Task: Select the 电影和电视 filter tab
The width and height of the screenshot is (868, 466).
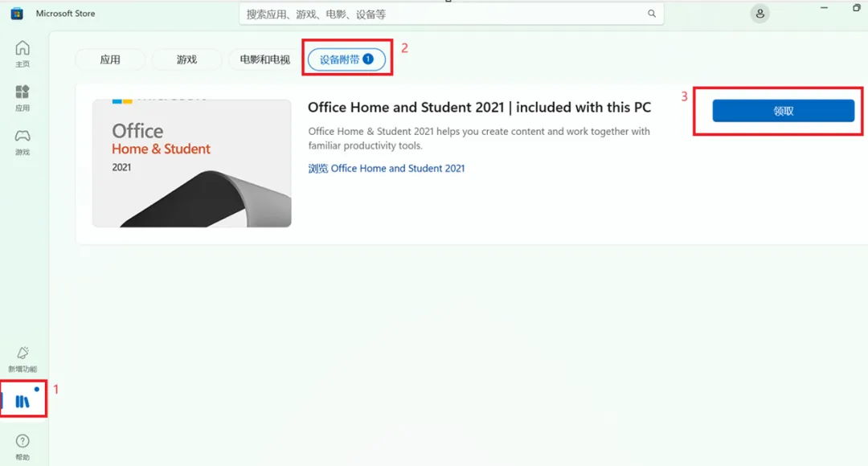Action: 264,59
